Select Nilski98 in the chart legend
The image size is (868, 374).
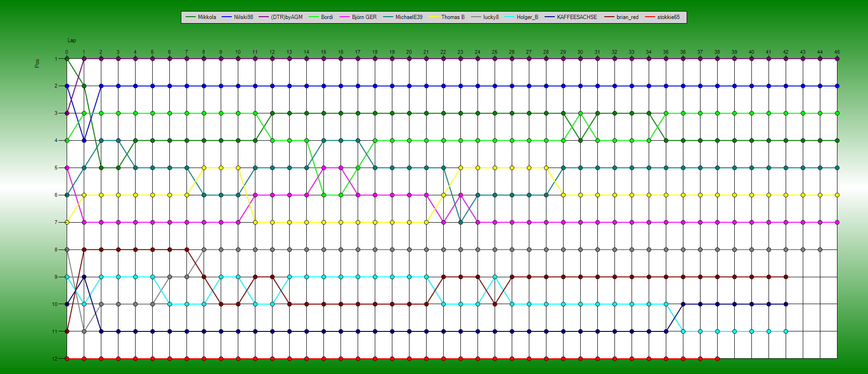(x=243, y=17)
